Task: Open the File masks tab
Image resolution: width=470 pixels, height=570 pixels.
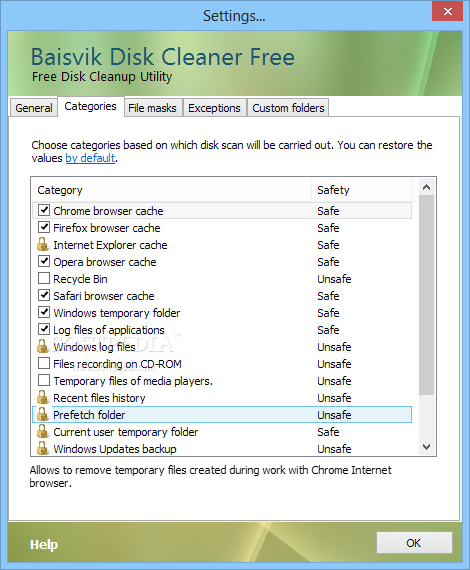Action: [152, 108]
